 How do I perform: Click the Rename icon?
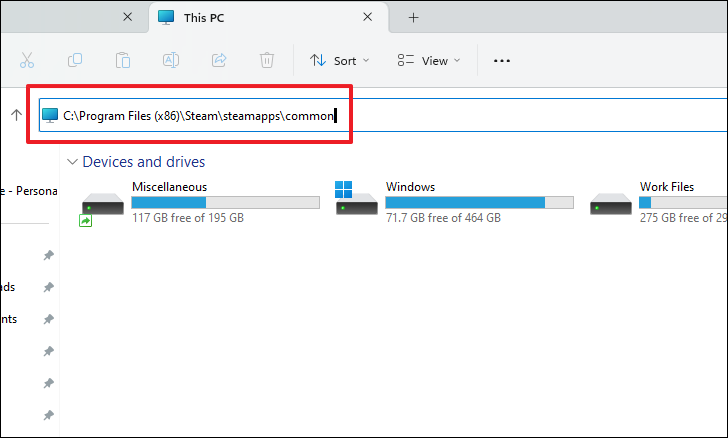[x=171, y=60]
